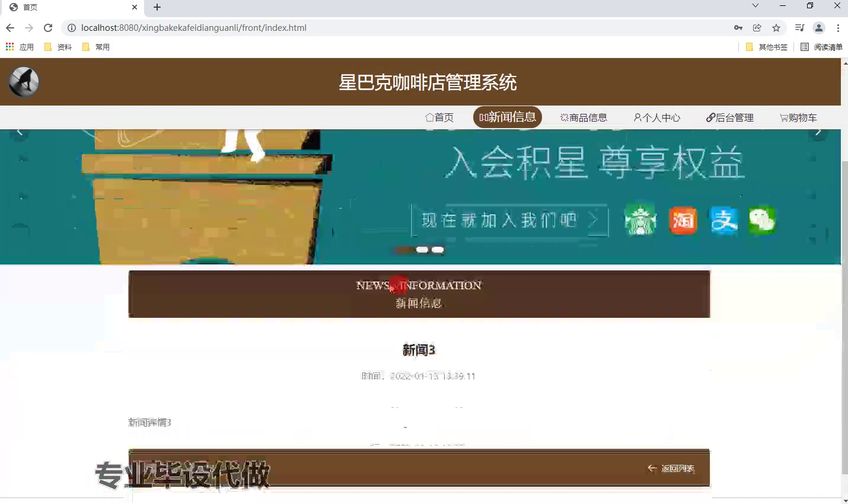Click the 新闻详情3 article text
Screen dimensions: 848x504
149,422
